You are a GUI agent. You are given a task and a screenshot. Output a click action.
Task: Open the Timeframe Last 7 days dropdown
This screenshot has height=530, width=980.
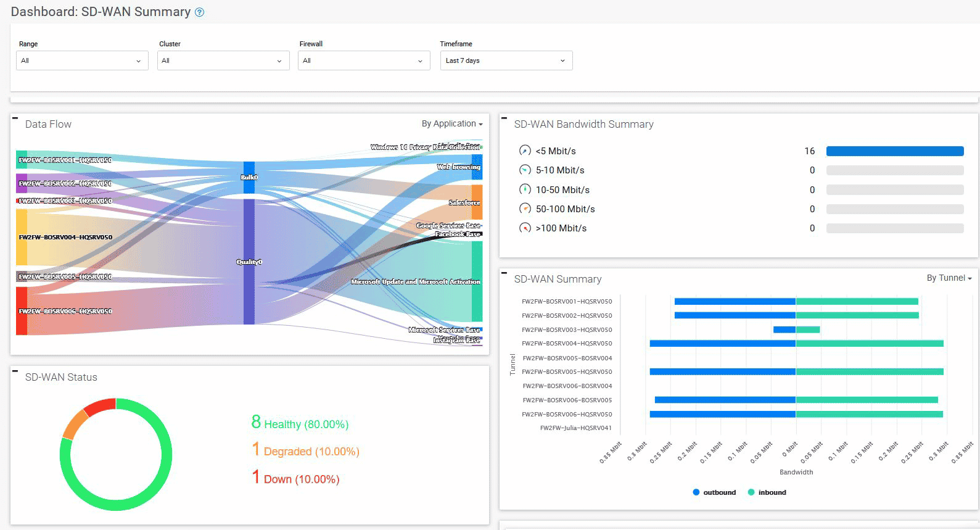click(x=506, y=60)
